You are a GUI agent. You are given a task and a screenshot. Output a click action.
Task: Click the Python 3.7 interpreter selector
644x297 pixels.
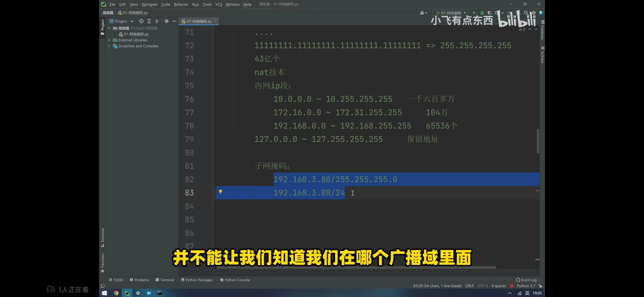point(526,286)
